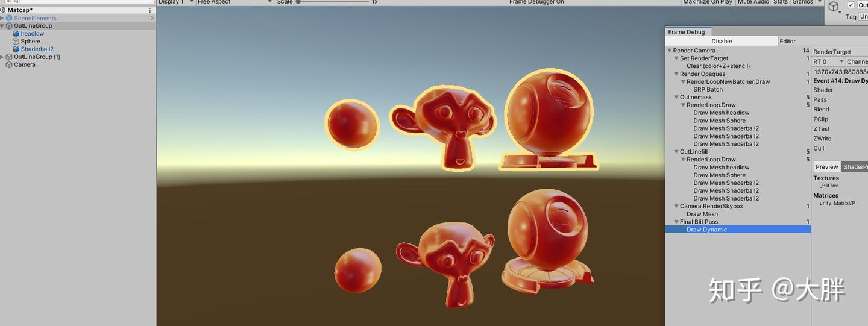Collapse the Render Opaques node
The image size is (868, 326).
(676, 74)
